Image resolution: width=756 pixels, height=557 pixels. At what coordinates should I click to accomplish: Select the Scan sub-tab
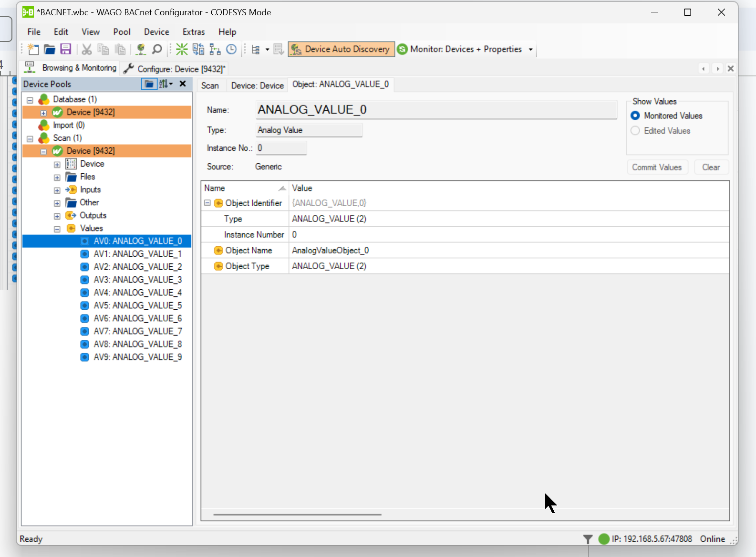click(x=210, y=85)
